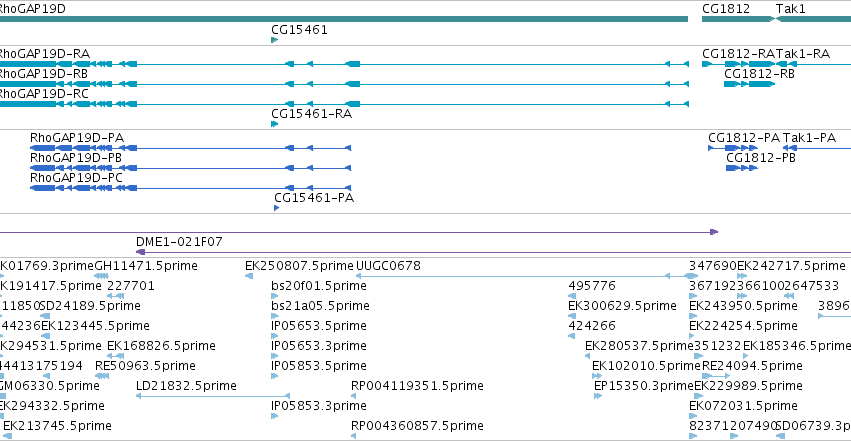Click the Tak1-RA transcript label
Image resolution: width=851 pixels, height=441 pixels.
tap(803, 54)
